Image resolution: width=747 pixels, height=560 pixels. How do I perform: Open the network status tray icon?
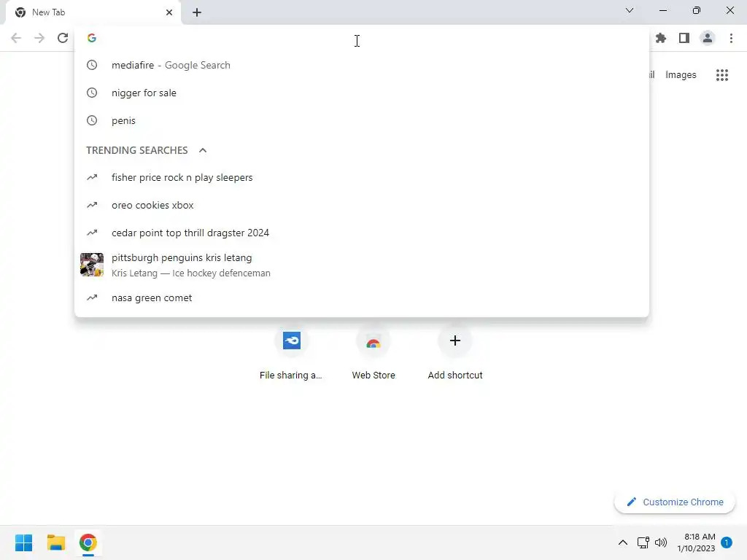[643, 542]
